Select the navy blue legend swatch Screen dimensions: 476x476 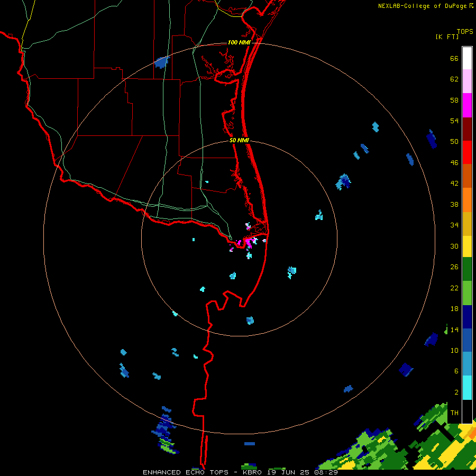point(467,317)
